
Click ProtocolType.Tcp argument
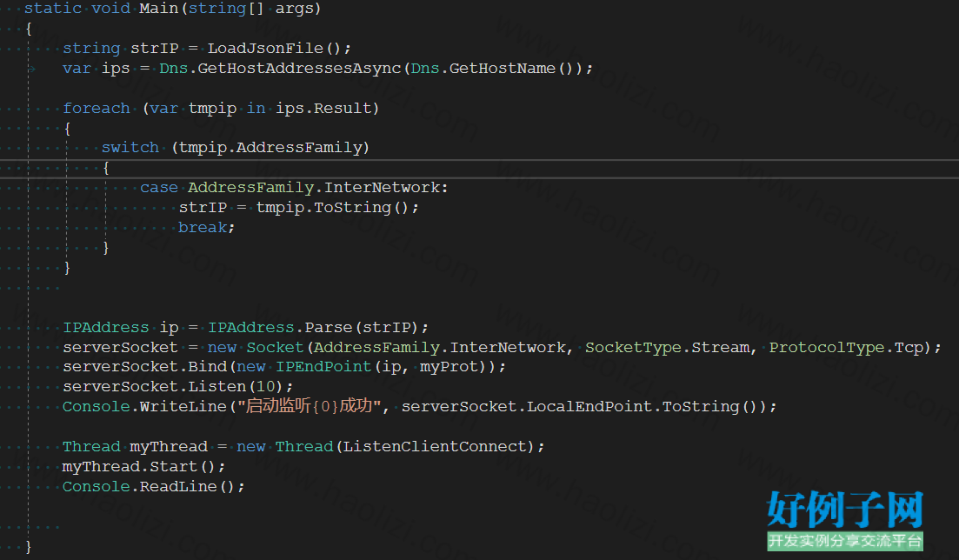tap(846, 348)
